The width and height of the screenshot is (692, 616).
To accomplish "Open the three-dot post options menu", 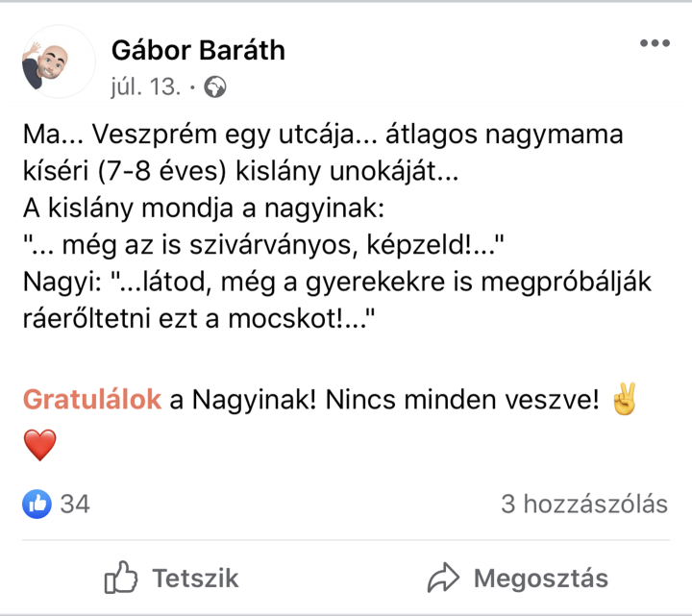I will tap(655, 43).
